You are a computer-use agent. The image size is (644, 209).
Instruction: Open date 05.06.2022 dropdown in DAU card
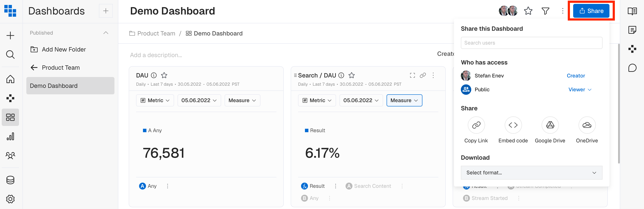coord(199,100)
